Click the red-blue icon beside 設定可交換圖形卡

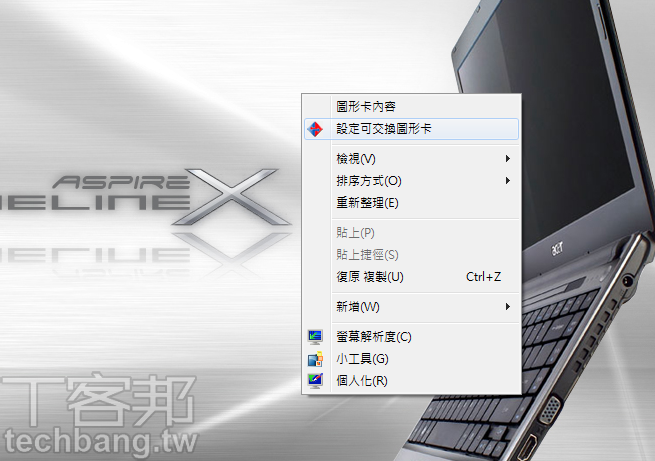[x=315, y=129]
